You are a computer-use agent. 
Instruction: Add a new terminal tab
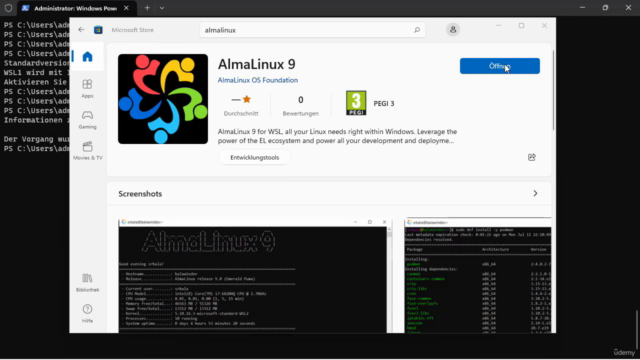[x=147, y=8]
